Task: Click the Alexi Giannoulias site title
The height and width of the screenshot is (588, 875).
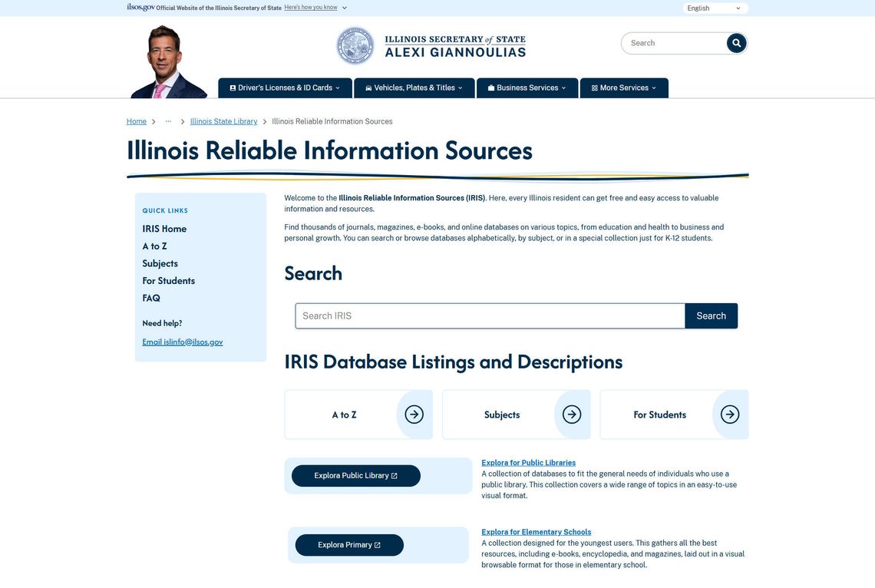Action: (x=455, y=46)
